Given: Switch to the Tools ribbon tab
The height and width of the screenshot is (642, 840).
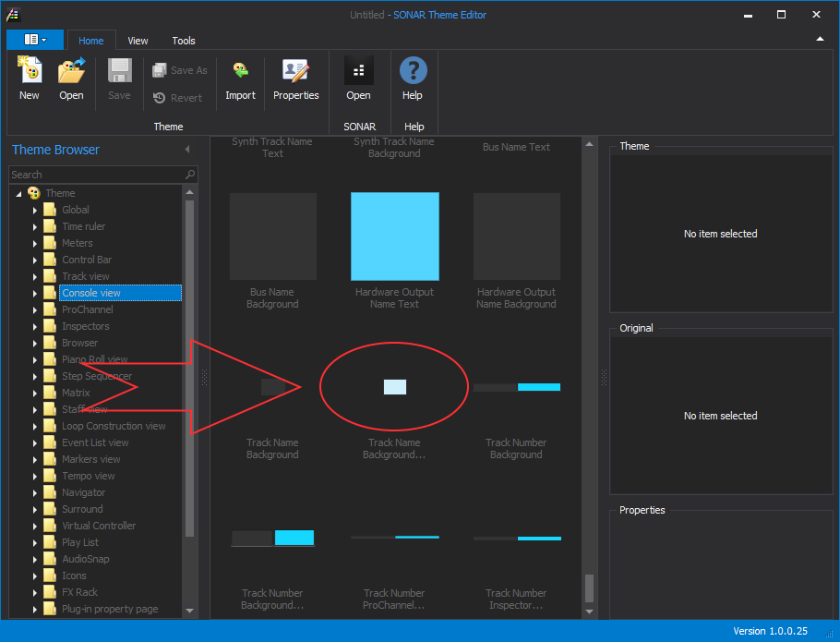Looking at the screenshot, I should (x=184, y=41).
